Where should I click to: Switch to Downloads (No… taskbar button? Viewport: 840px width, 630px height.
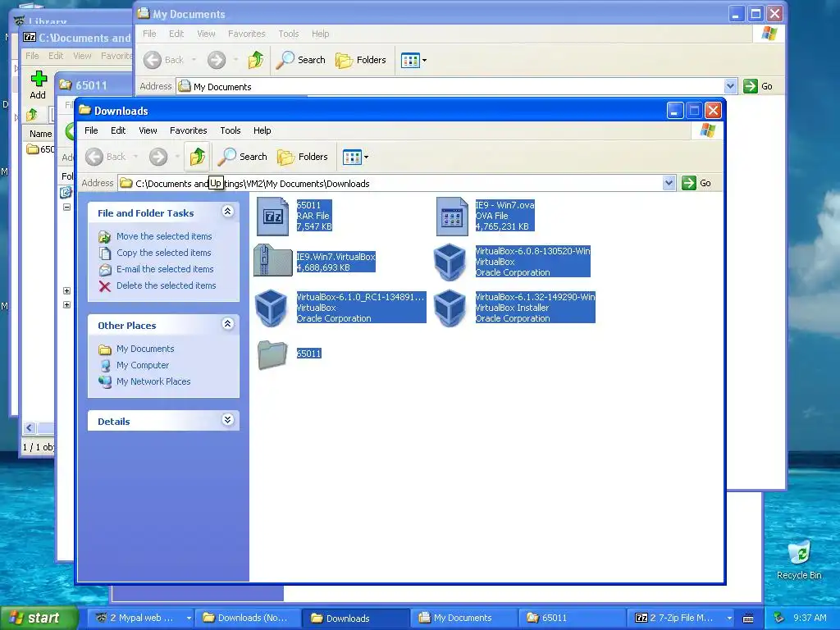247,618
